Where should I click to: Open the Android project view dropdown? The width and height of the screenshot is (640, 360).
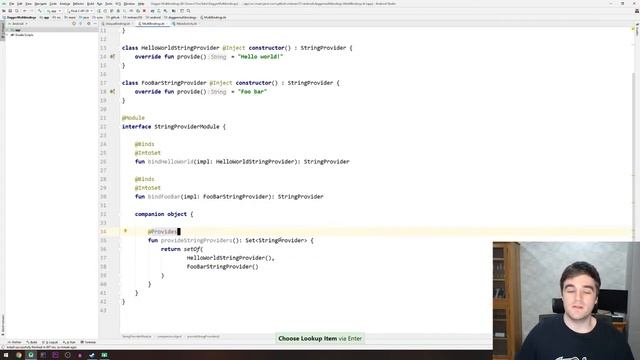pyautogui.click(x=18, y=24)
